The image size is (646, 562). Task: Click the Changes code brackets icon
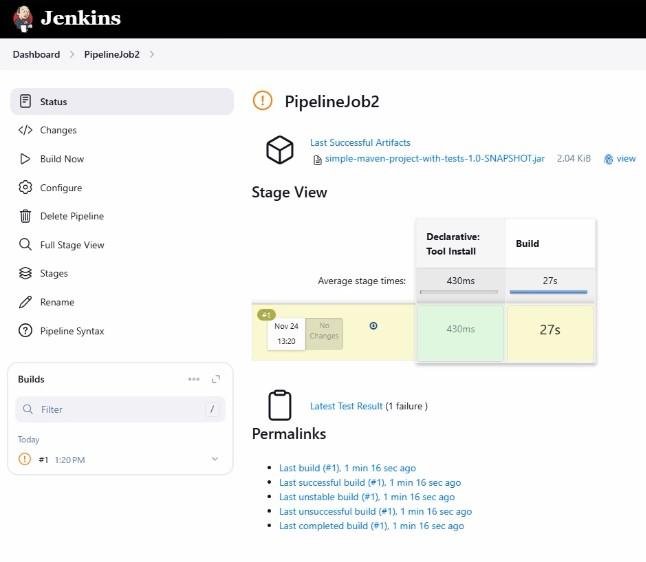point(25,130)
